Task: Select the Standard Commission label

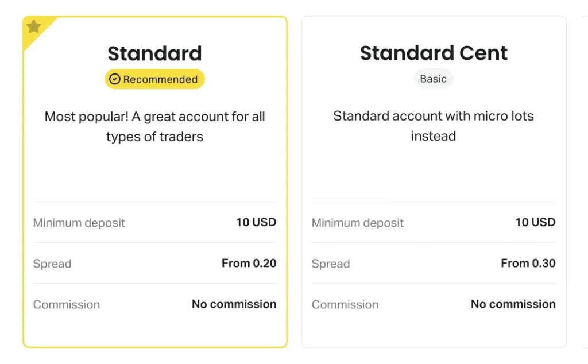Action: click(67, 304)
